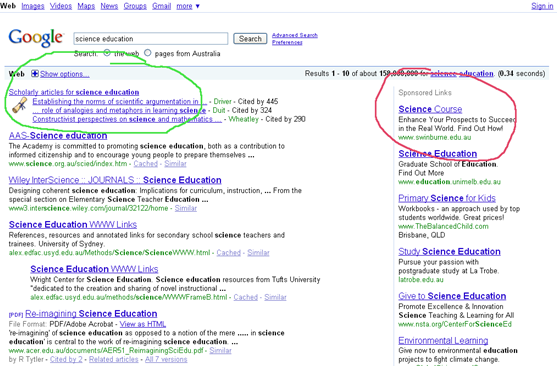Open Videos in top navigation

point(61,6)
